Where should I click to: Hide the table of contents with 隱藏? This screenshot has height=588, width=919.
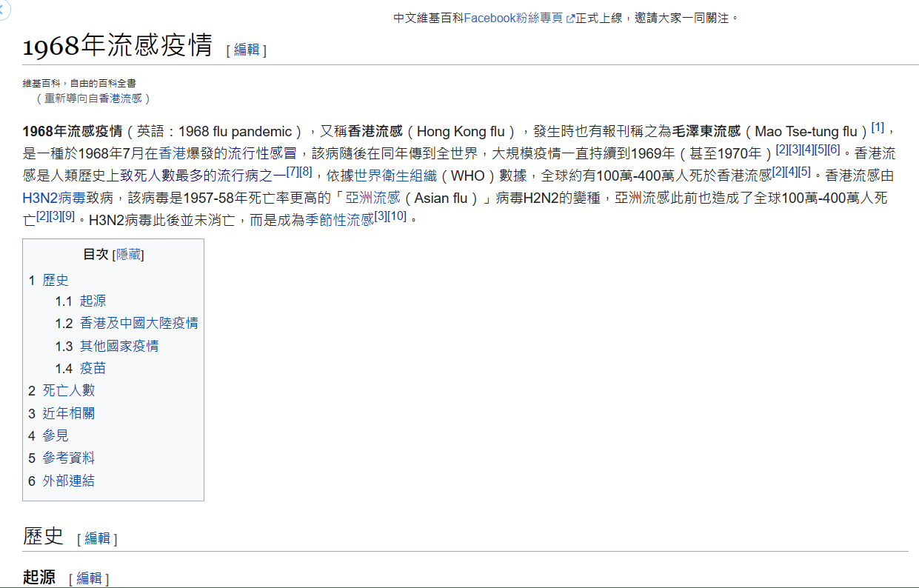tap(128, 255)
